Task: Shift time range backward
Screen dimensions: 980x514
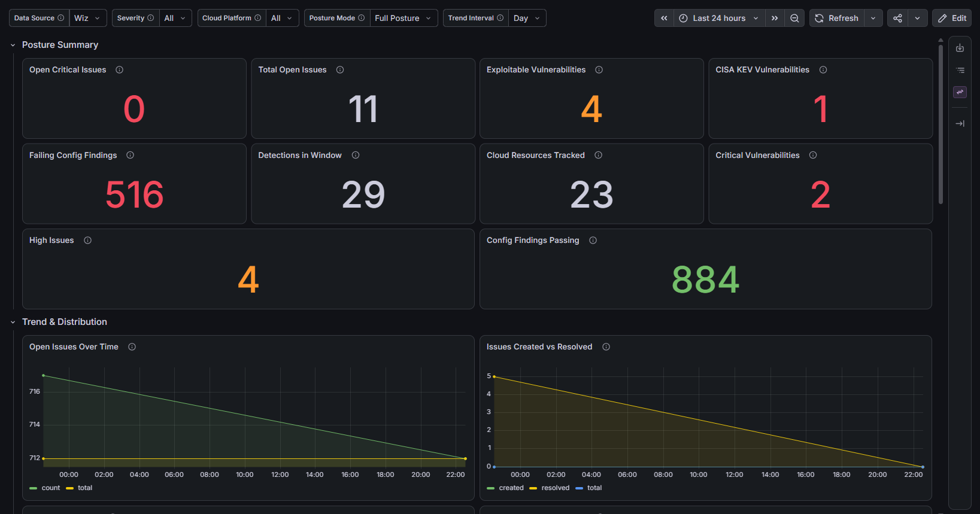Action: 664,18
